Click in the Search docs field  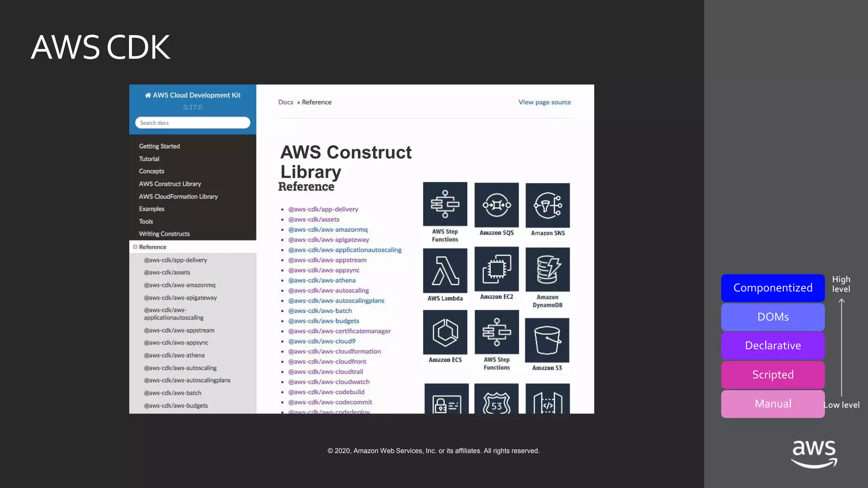[192, 123]
